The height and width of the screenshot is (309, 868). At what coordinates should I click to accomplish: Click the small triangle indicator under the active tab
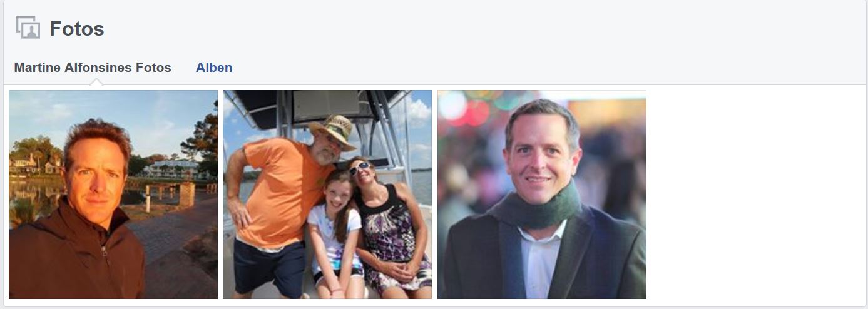point(98,82)
